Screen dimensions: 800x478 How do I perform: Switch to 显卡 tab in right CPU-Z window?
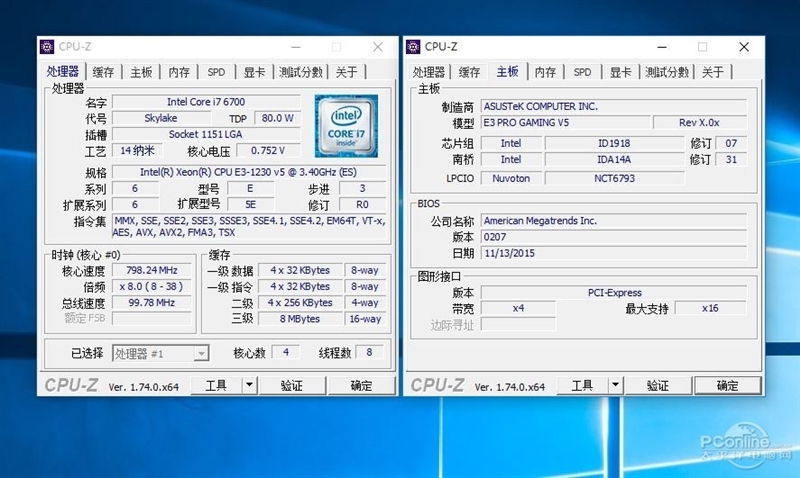click(620, 72)
